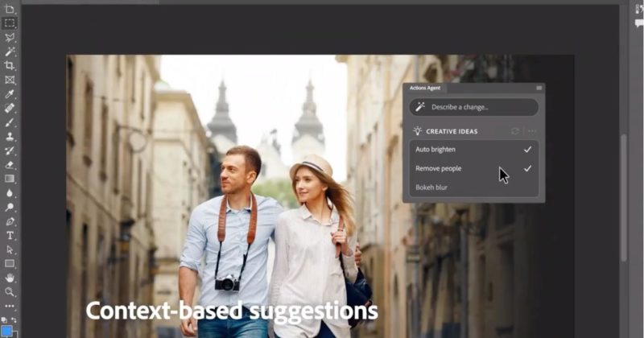Pick the Eyedropper tool

tap(10, 93)
